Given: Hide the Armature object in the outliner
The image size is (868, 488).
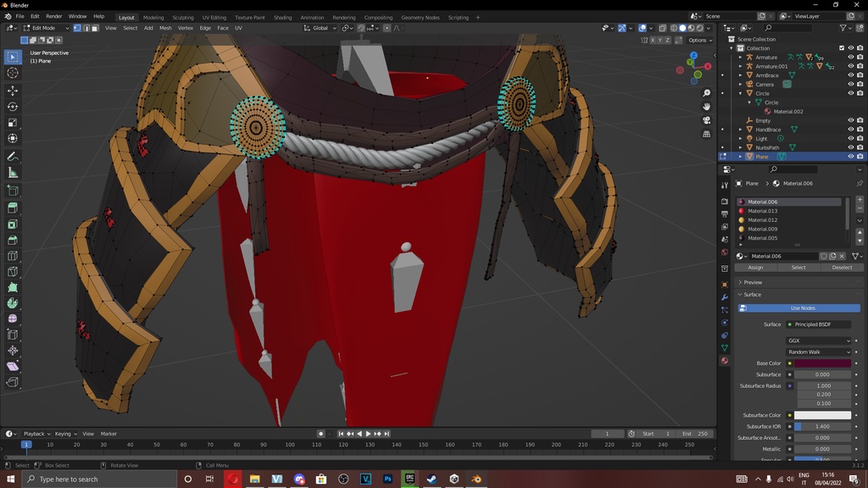Looking at the screenshot, I should click(x=851, y=58).
